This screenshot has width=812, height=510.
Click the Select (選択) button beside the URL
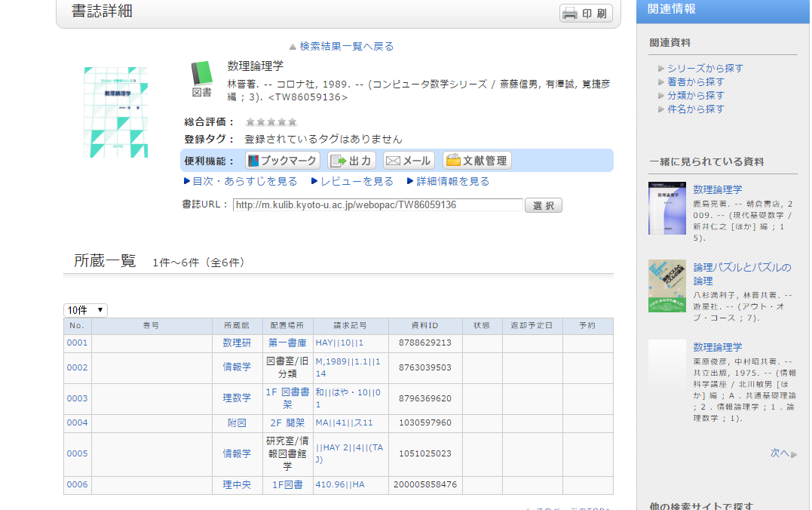pyautogui.click(x=544, y=205)
